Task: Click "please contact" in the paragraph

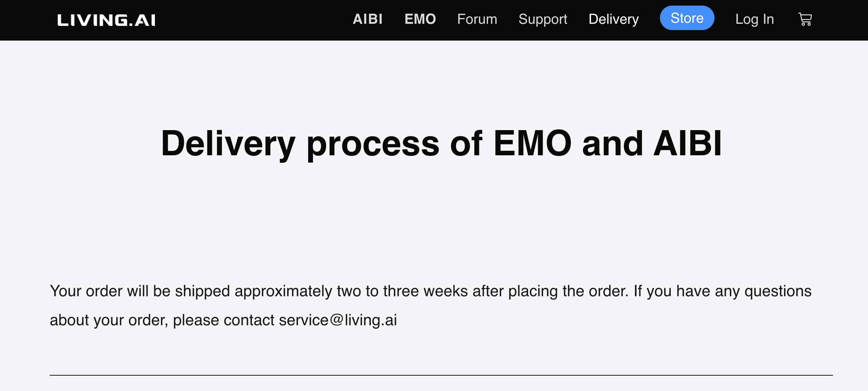Action: point(224,320)
